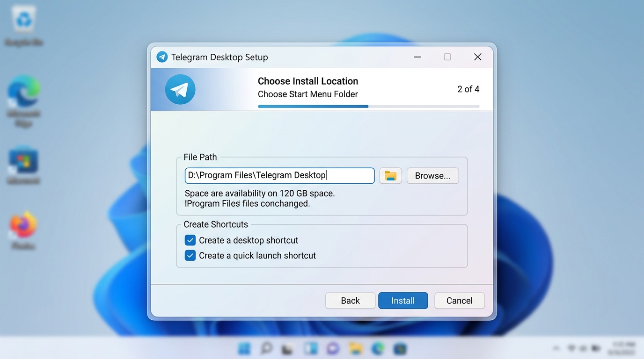The height and width of the screenshot is (359, 644).
Task: Close the Telegram Desktop Setup window
Action: (x=477, y=57)
